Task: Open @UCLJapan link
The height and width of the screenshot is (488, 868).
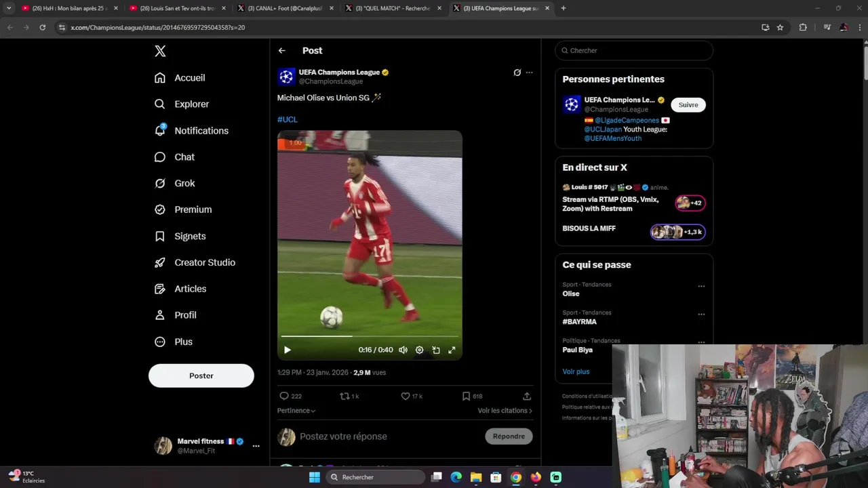Action: pos(603,129)
